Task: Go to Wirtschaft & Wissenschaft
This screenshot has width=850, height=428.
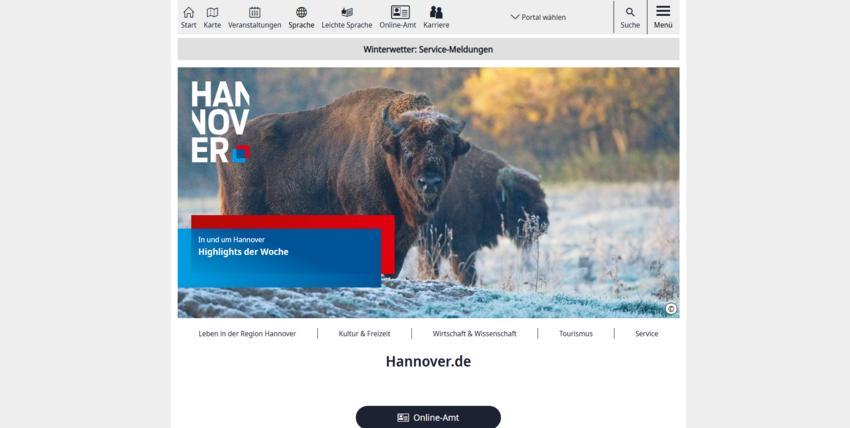Action: [x=474, y=334]
